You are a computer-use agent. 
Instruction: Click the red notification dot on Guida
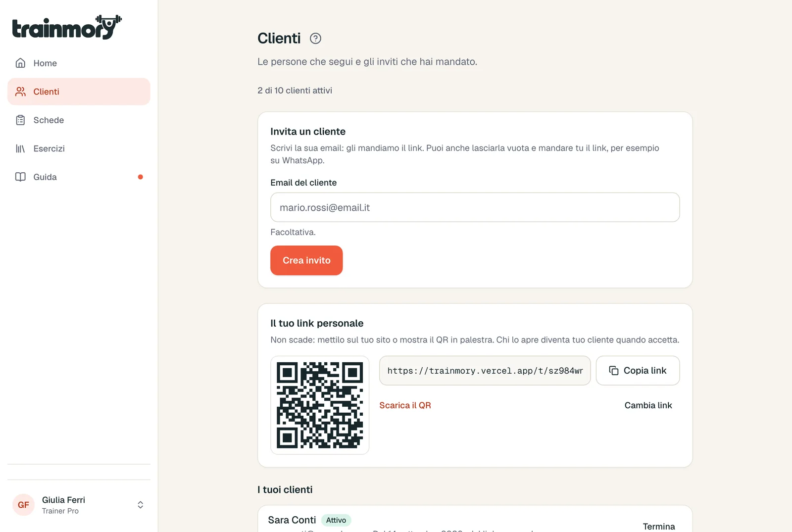[141, 177]
